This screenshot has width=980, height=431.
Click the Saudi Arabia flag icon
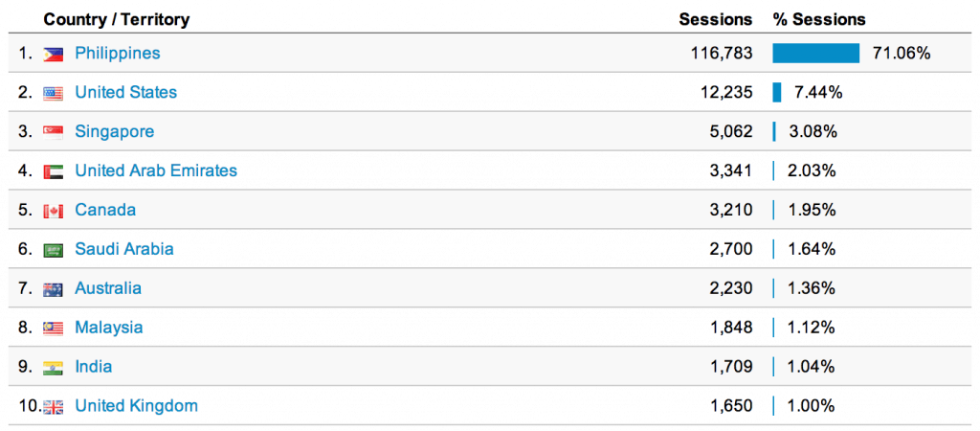coord(54,250)
